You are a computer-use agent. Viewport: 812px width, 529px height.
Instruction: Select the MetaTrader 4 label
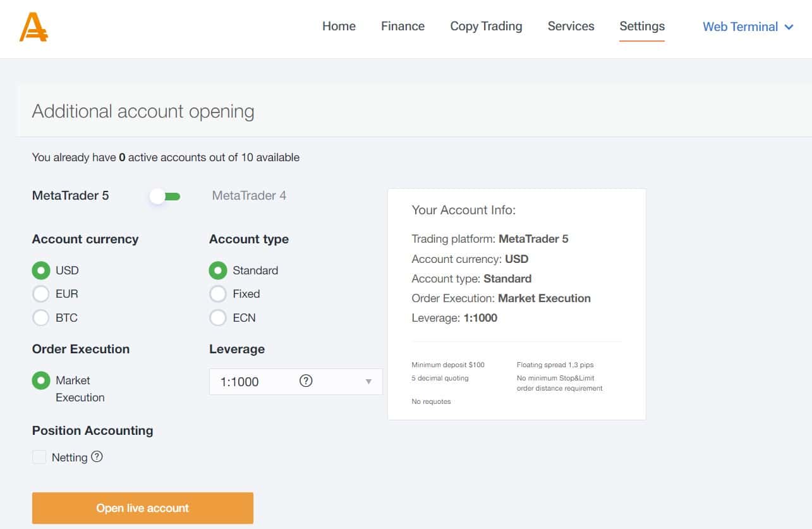tap(249, 196)
